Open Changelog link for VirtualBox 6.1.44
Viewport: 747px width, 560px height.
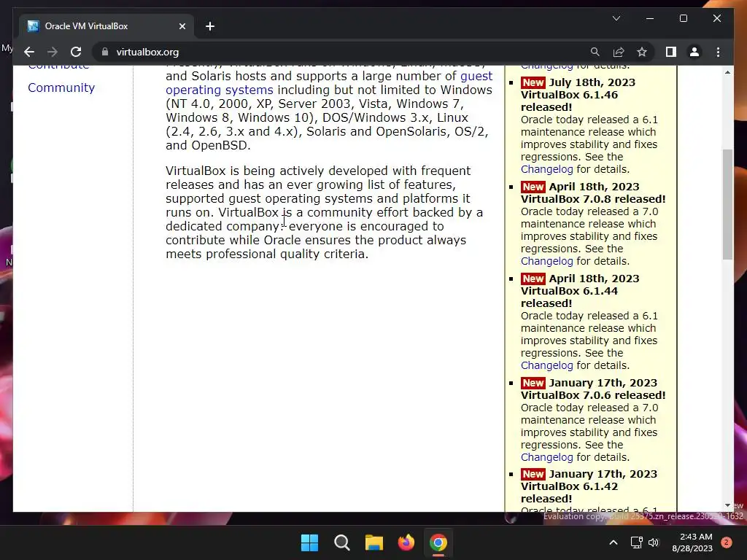pos(547,365)
